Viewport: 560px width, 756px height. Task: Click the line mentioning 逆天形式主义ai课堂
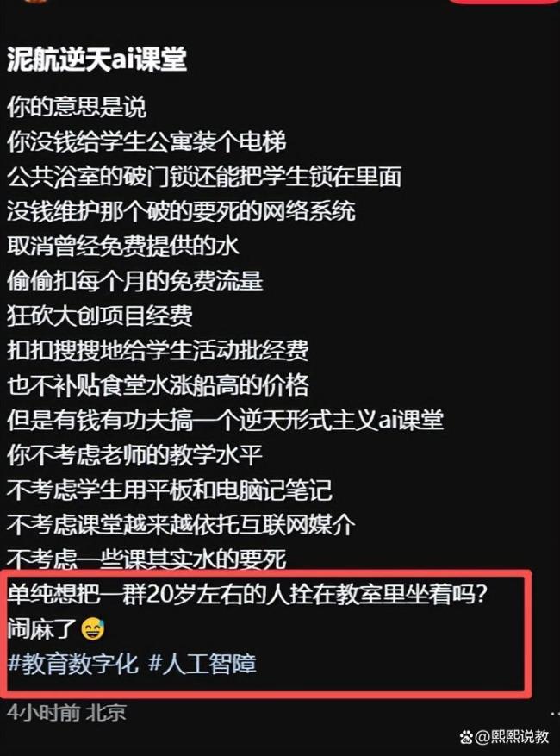225,420
